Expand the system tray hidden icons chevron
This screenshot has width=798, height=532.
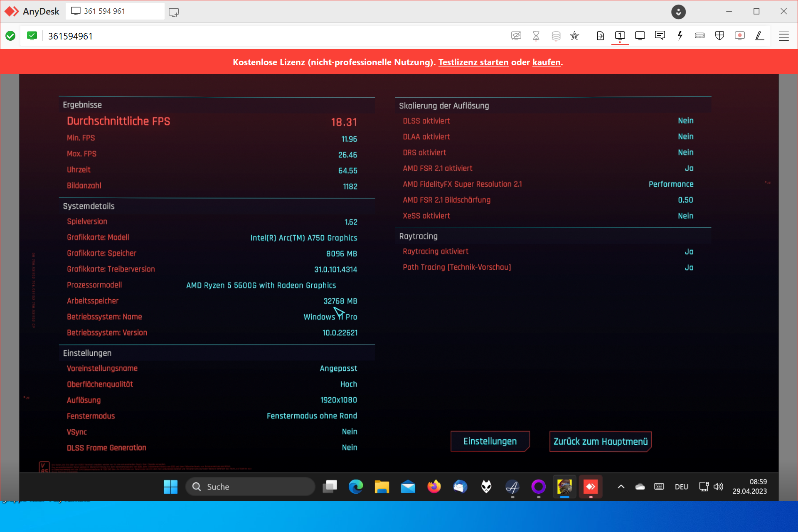[621, 487]
